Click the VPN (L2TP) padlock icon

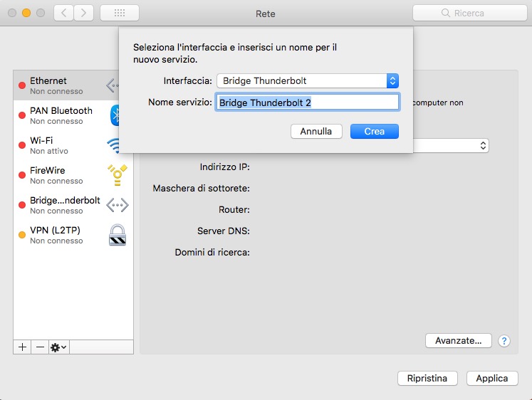(117, 235)
